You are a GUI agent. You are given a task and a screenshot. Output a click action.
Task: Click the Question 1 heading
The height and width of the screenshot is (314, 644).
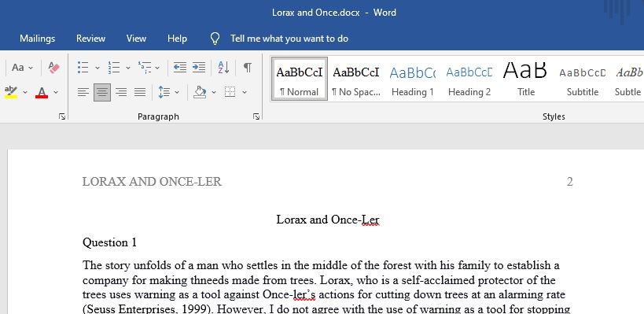point(109,242)
